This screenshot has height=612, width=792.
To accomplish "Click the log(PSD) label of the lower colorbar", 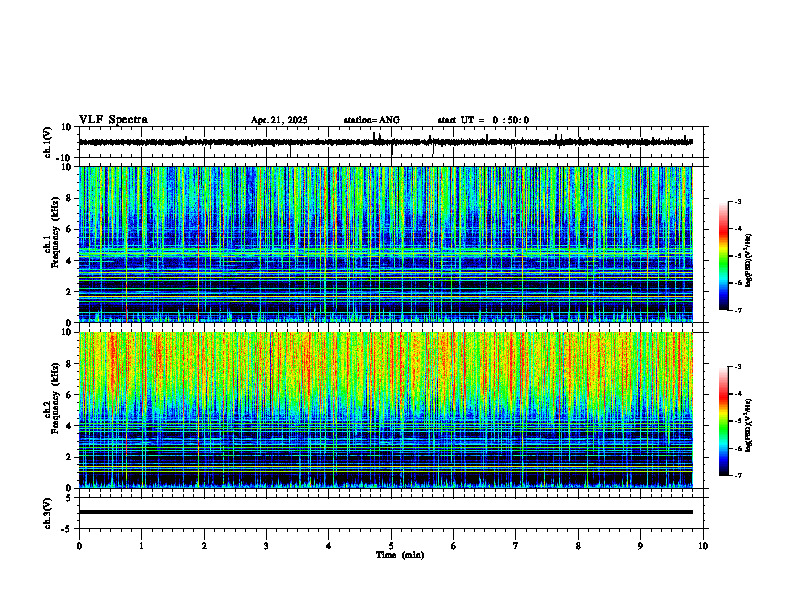I will pos(749,425).
